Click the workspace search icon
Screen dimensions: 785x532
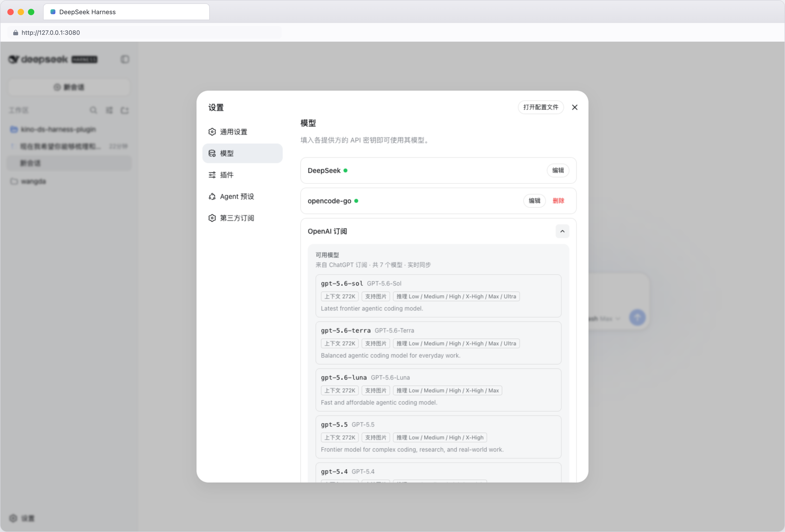click(93, 110)
